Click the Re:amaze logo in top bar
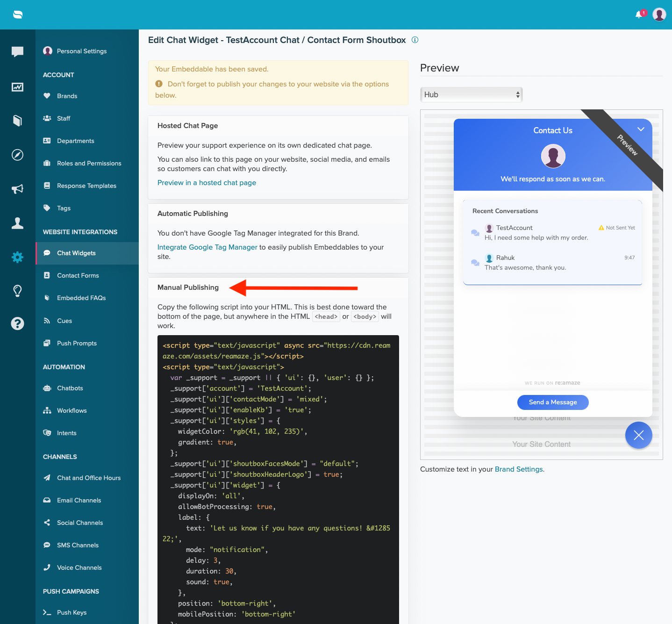 [x=18, y=14]
